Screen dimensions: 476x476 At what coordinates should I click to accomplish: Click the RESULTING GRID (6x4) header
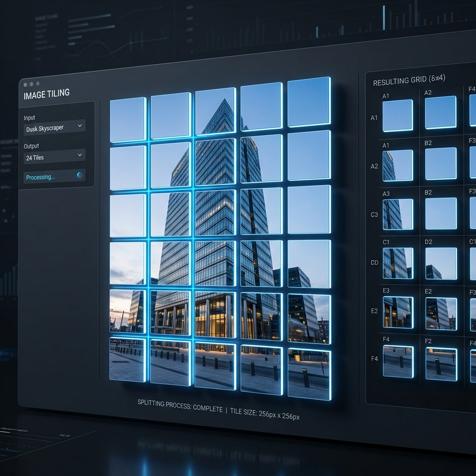coord(408,81)
